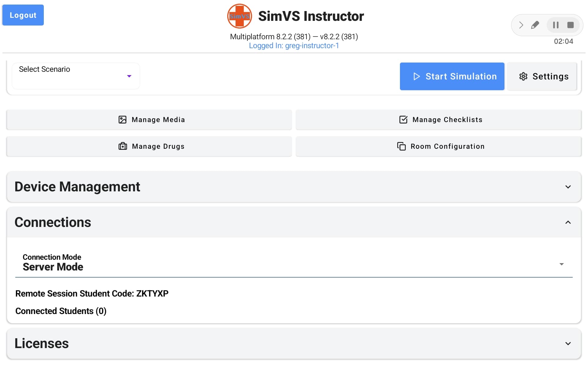Click the Logout button
The width and height of the screenshot is (588, 368).
point(23,15)
